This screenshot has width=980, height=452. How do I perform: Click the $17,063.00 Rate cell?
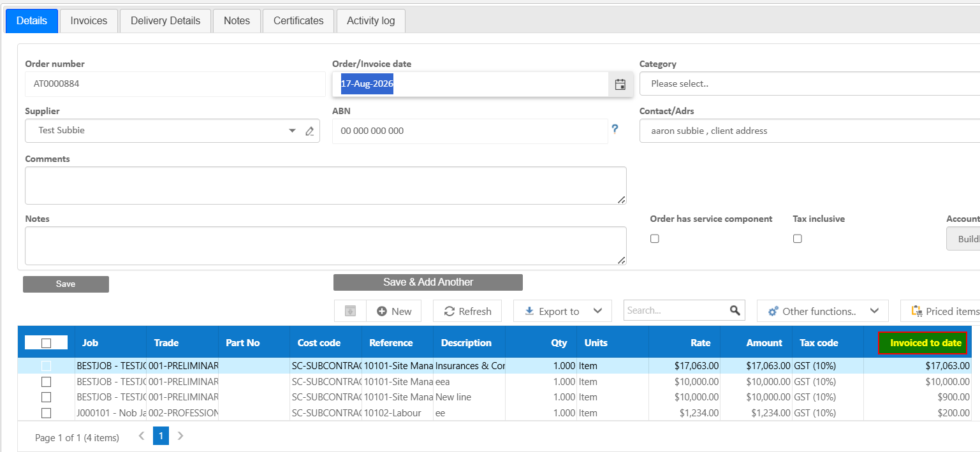click(x=685, y=366)
